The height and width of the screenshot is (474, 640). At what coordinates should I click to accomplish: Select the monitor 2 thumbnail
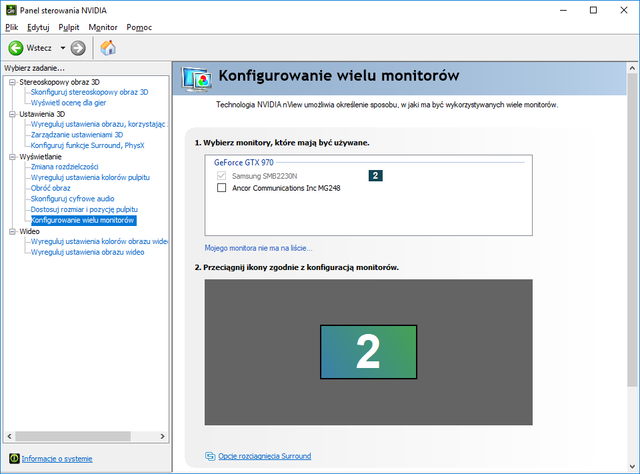369,352
